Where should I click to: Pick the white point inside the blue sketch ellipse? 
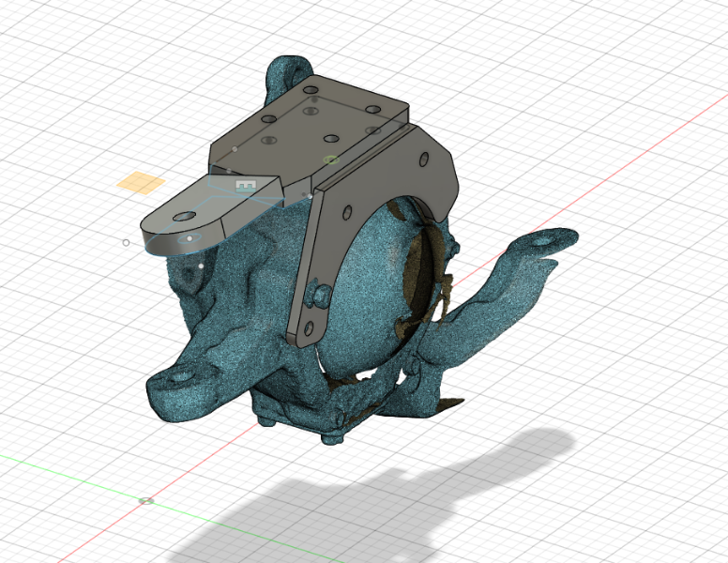[190, 238]
